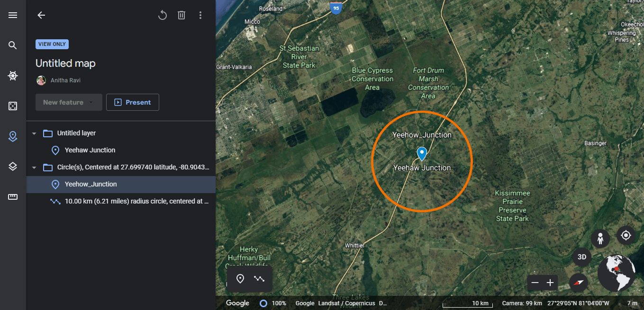This screenshot has height=310, width=644.
Task: Open the Map Style layers panel
Action: tap(13, 166)
